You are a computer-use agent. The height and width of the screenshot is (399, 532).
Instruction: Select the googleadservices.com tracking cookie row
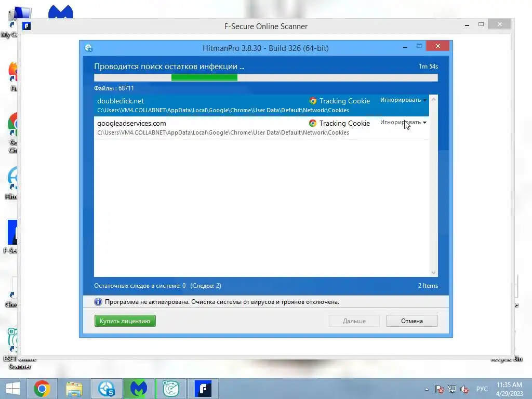pyautogui.click(x=261, y=128)
